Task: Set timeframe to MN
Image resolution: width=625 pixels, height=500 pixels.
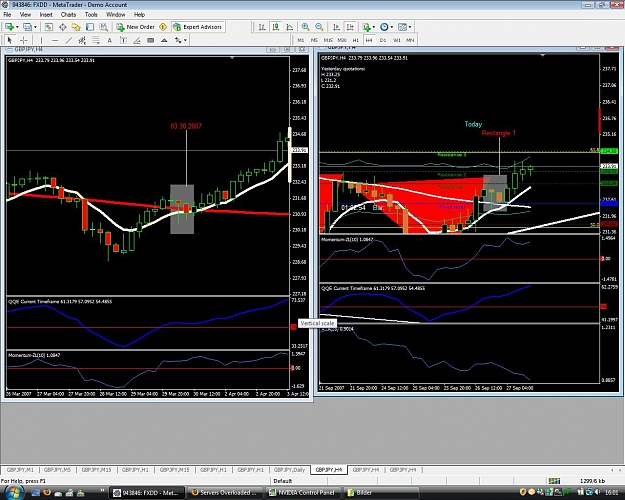Action: (x=410, y=40)
